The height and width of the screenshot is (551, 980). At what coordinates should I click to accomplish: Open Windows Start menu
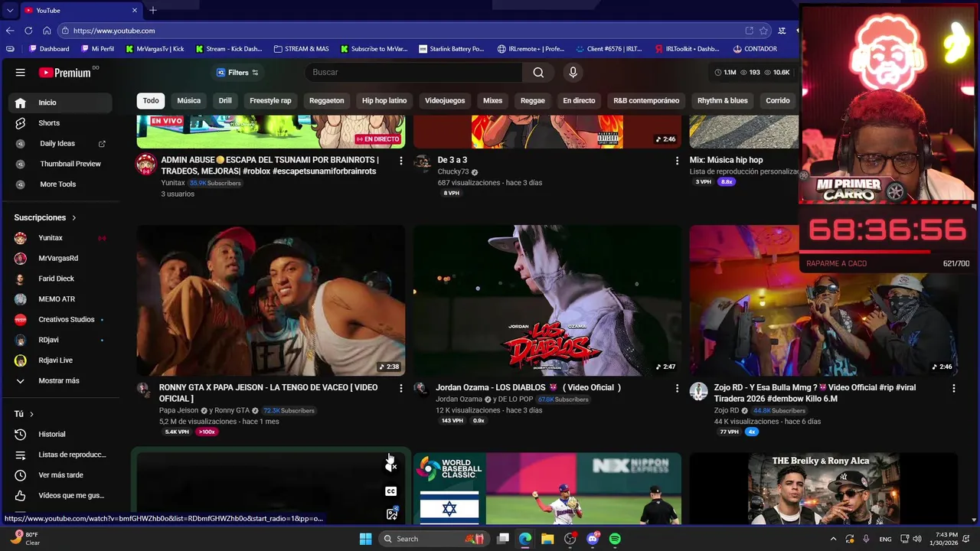[366, 539]
